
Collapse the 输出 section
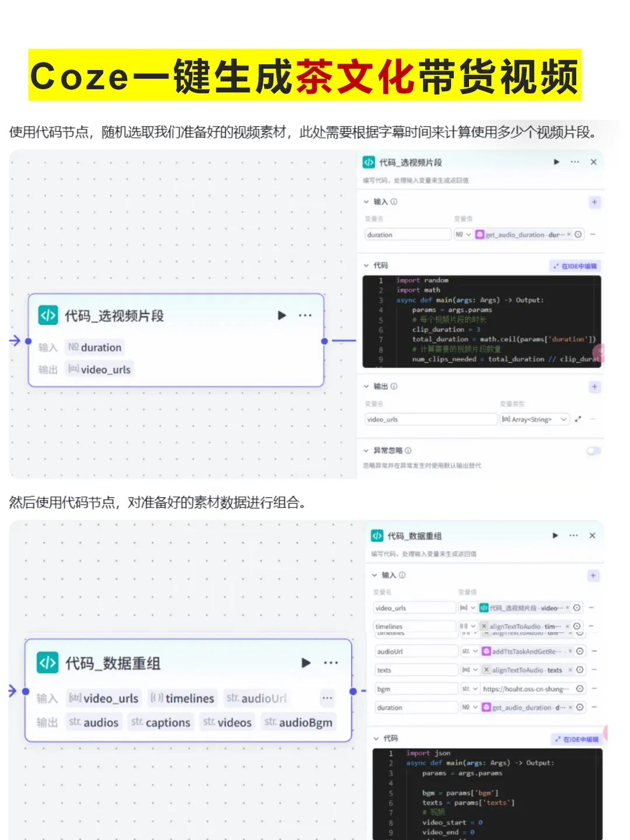pos(366,387)
